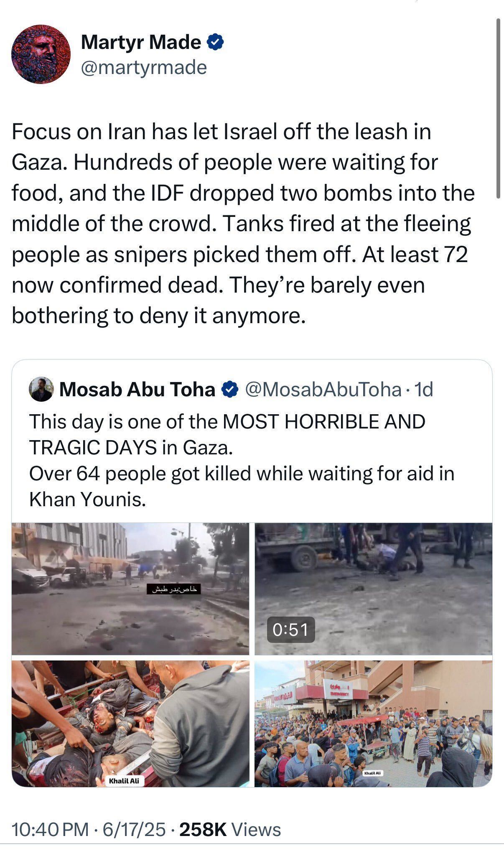Screen dimensions: 504x854
Task: Click the 0:51 video duration badge
Action: click(291, 630)
